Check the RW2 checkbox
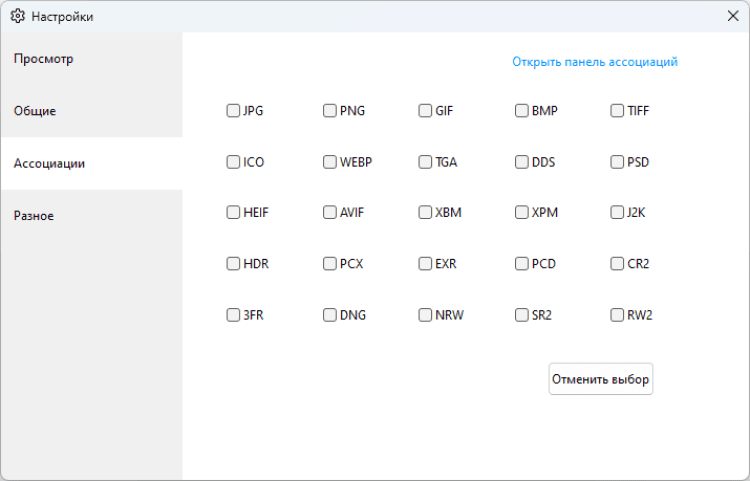 coord(617,315)
